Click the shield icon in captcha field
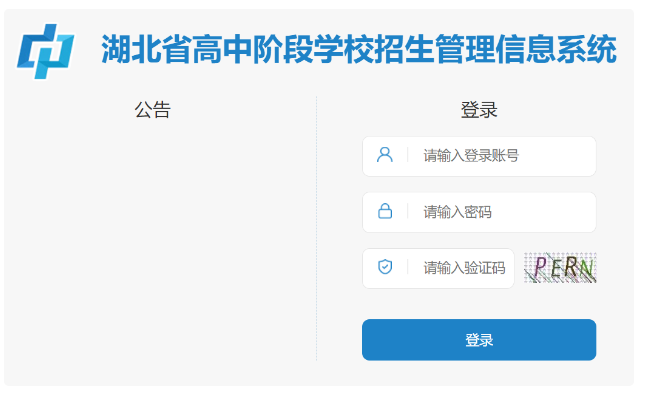 [x=385, y=267]
